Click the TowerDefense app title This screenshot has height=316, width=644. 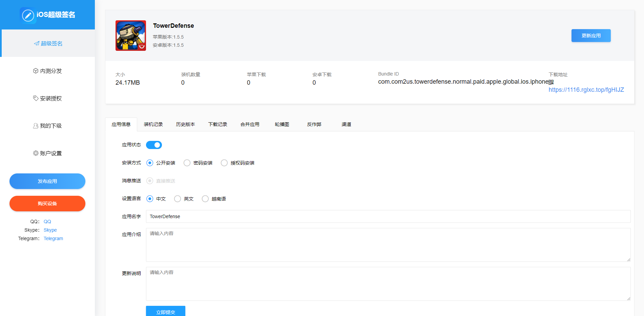coord(173,26)
